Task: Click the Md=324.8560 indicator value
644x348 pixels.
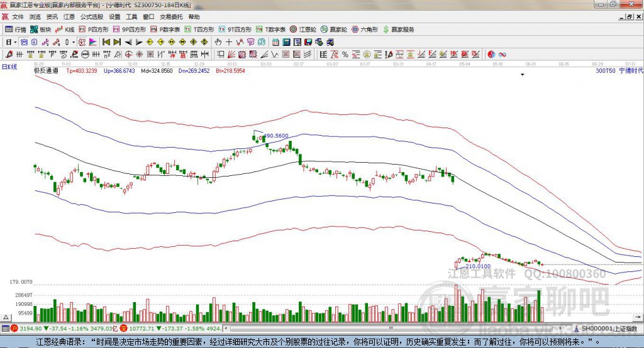Action: (x=157, y=70)
